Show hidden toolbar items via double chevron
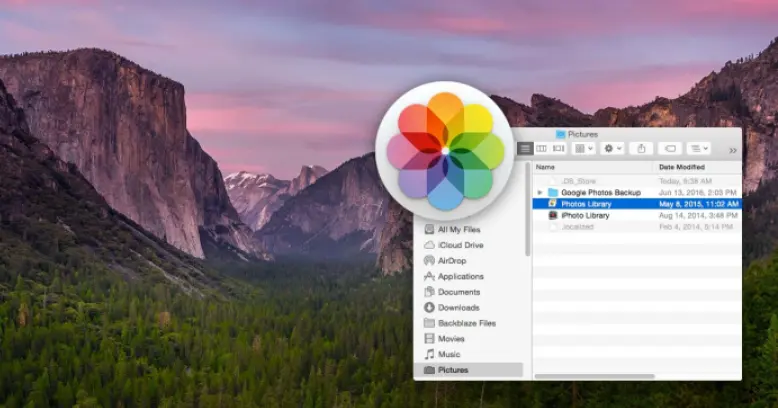The image size is (778, 408). pyautogui.click(x=732, y=150)
